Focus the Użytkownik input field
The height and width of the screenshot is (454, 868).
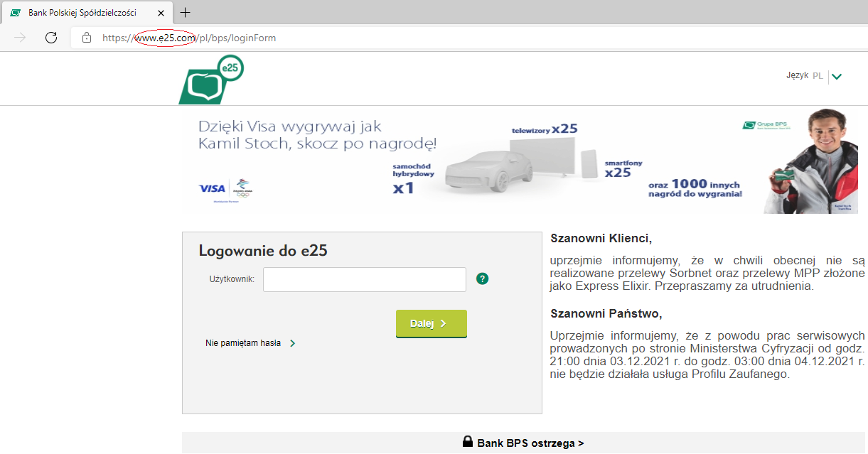pos(365,280)
